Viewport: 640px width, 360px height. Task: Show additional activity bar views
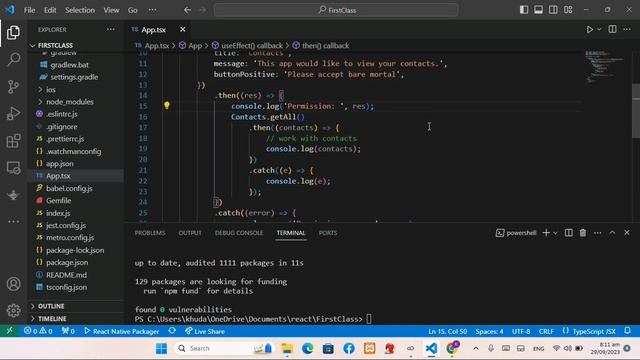click(13, 222)
